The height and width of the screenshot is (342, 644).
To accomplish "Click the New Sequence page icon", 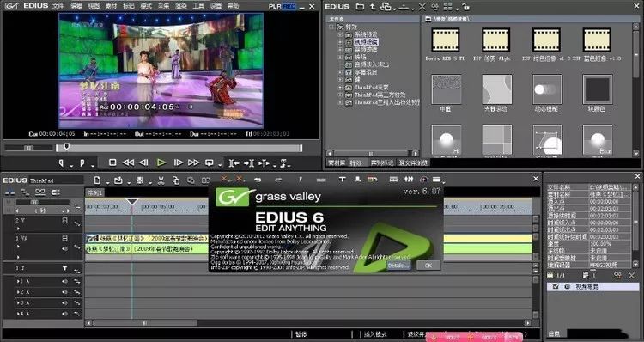I will point(97,180).
